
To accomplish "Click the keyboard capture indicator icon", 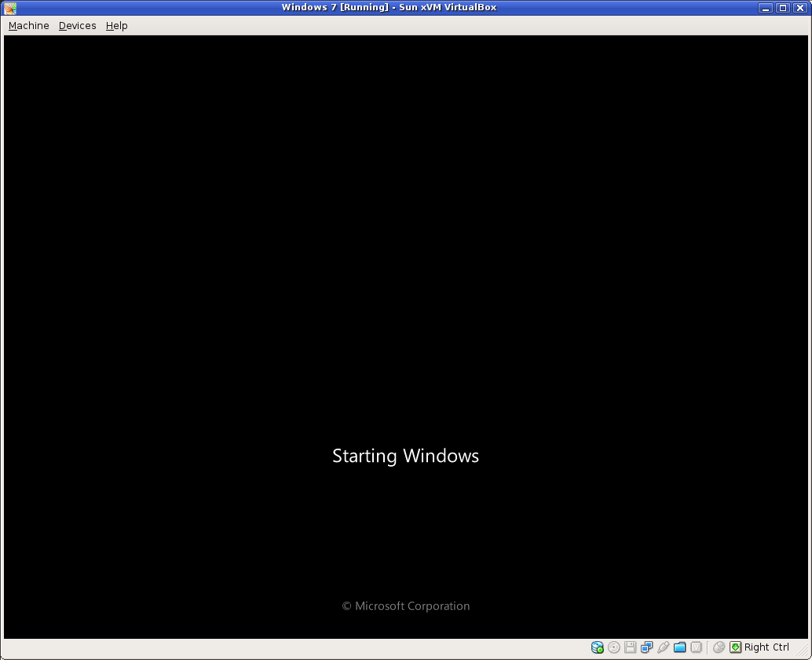I will pos(734,647).
